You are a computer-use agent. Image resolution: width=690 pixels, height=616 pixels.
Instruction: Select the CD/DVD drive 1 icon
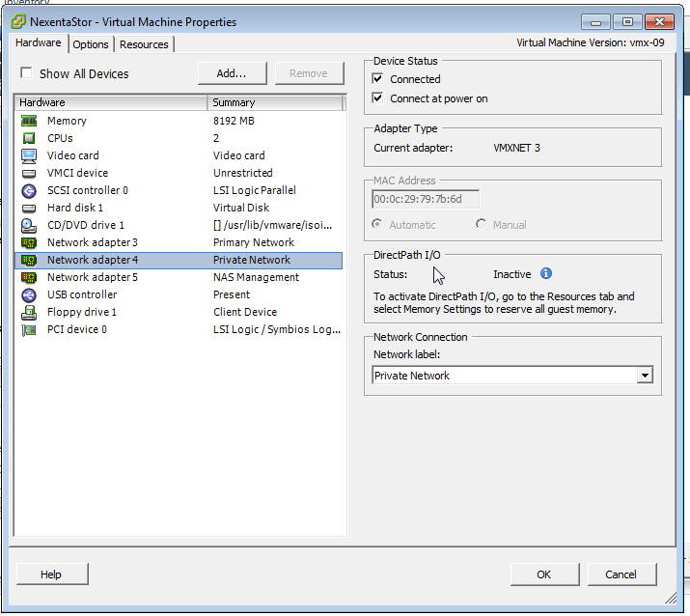(x=29, y=225)
